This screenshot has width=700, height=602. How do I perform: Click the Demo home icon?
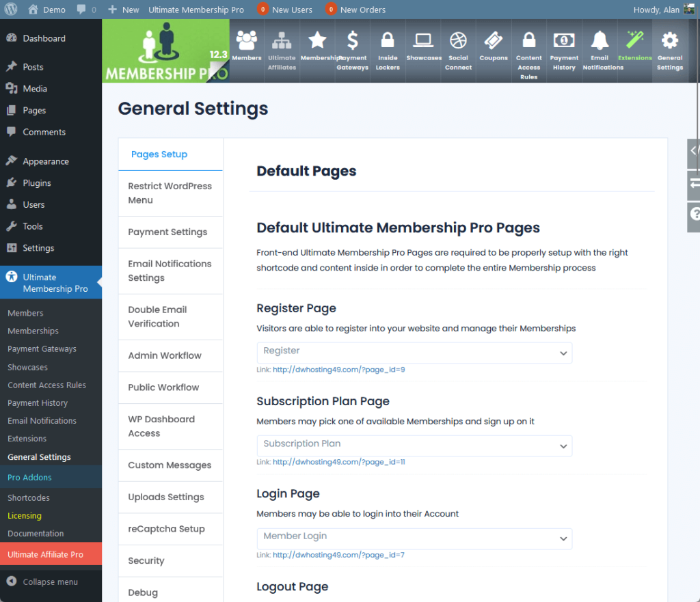click(33, 10)
